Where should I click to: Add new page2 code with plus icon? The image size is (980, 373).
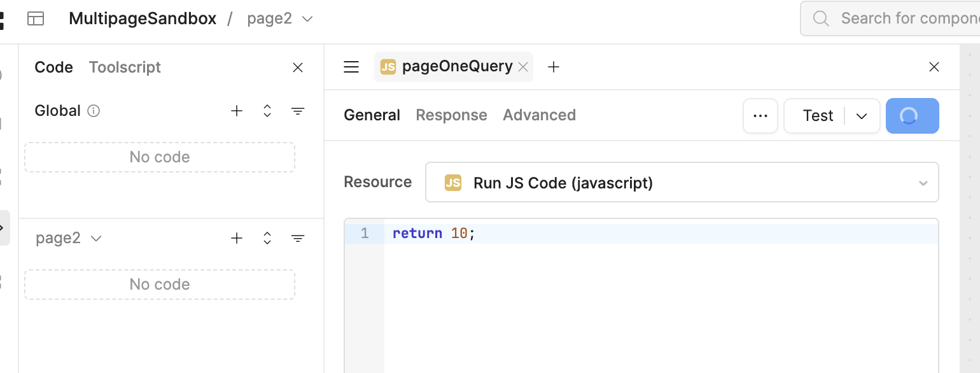[x=237, y=238]
